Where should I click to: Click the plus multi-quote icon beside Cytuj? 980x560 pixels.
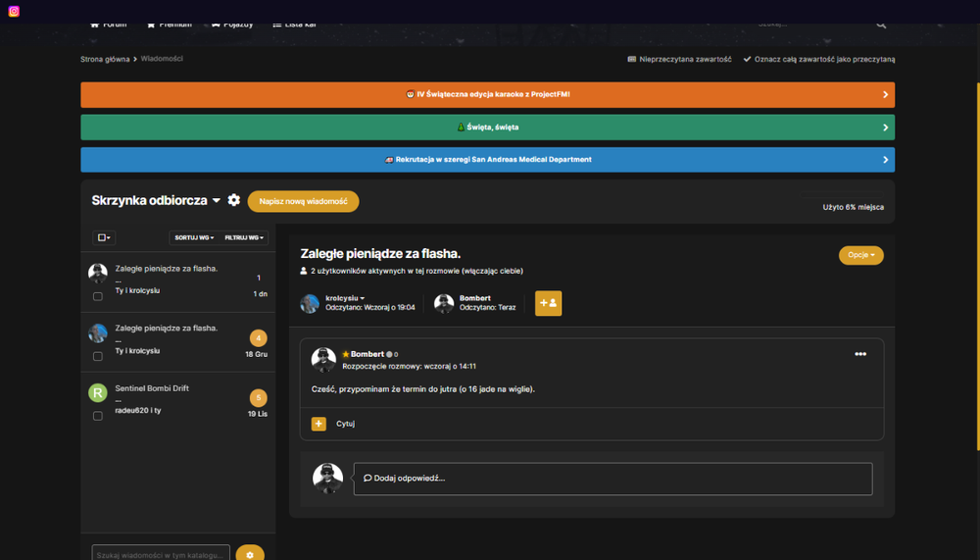pos(318,425)
